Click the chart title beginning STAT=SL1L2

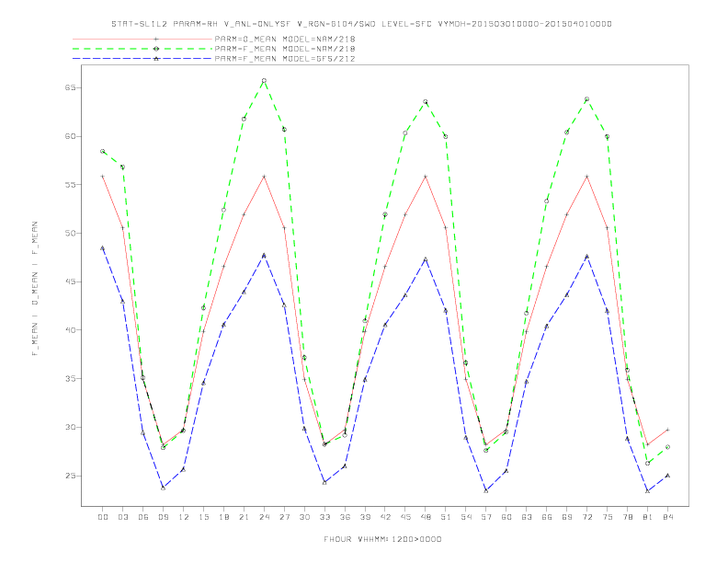361,24
